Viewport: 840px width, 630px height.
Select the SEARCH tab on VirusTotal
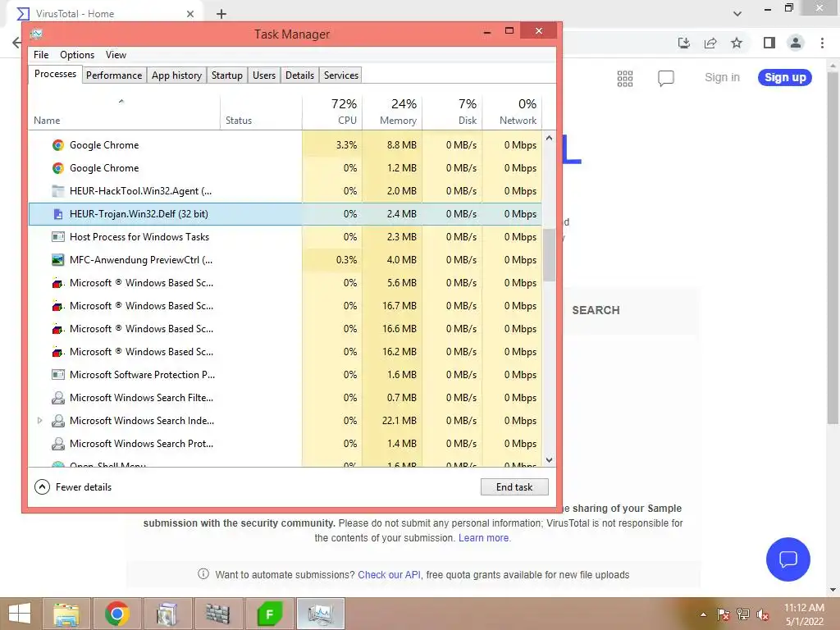click(x=596, y=310)
